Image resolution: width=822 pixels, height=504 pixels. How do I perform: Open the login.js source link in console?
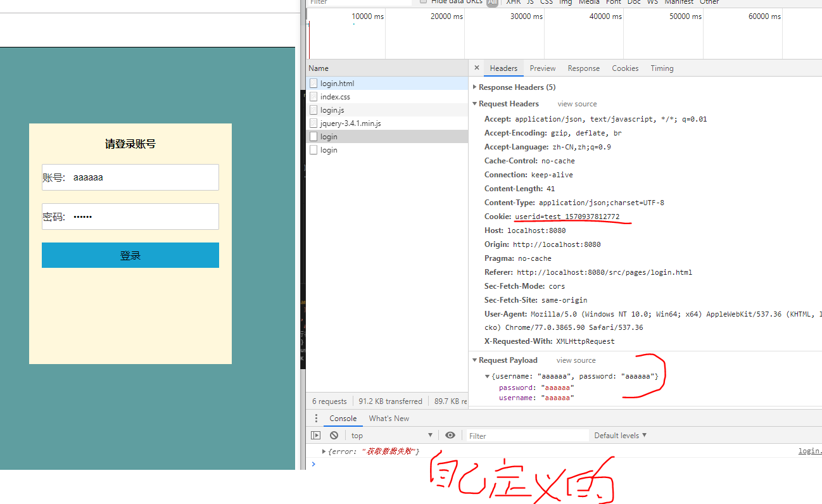(x=810, y=451)
